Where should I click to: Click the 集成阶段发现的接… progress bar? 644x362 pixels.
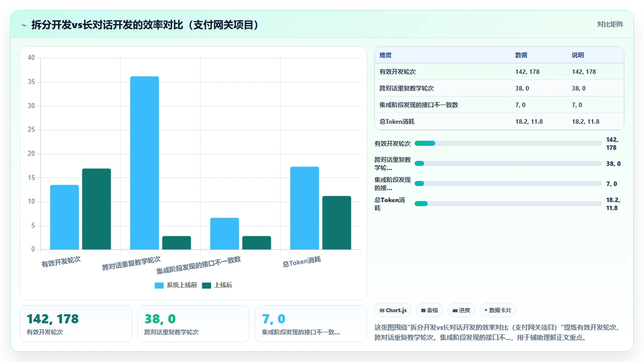click(508, 184)
